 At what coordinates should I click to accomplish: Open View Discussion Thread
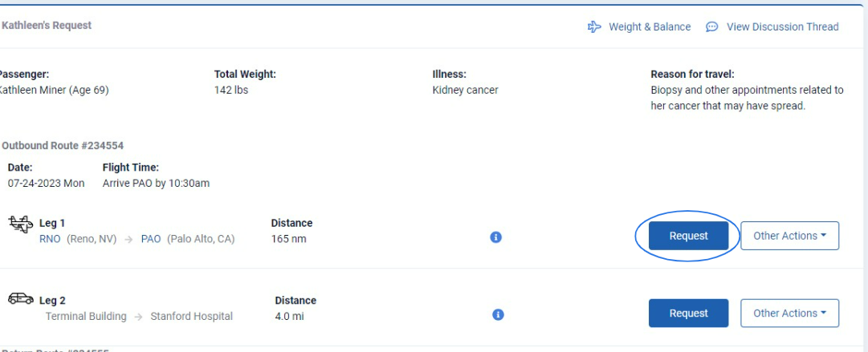point(782,26)
